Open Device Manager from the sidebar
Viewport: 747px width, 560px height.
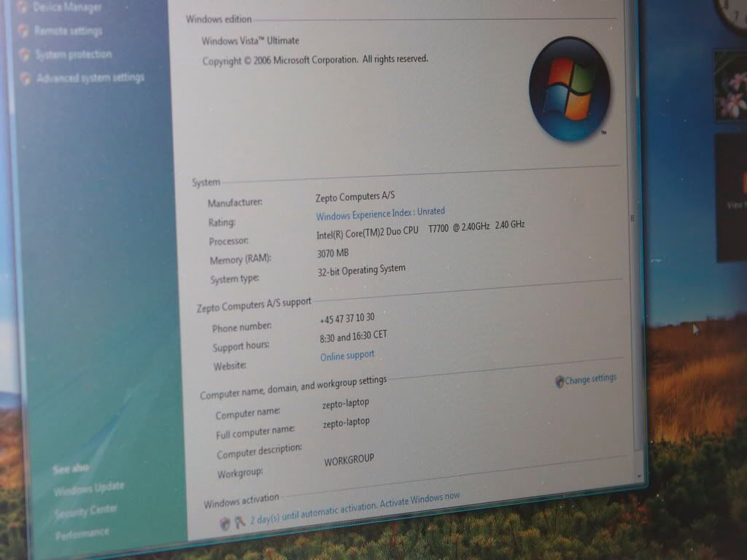66,7
